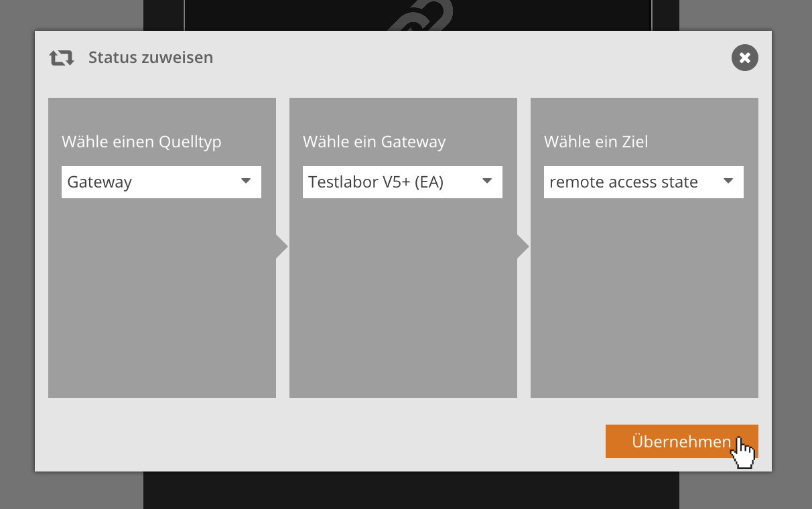Viewport: 812px width, 509px height.
Task: Click the status assign arrows icon in header
Action: click(x=61, y=58)
